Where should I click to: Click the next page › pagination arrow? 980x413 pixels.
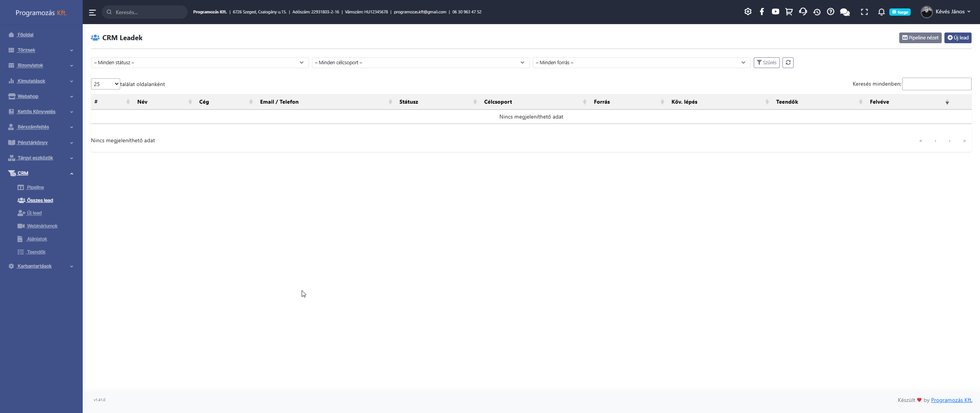coord(950,141)
